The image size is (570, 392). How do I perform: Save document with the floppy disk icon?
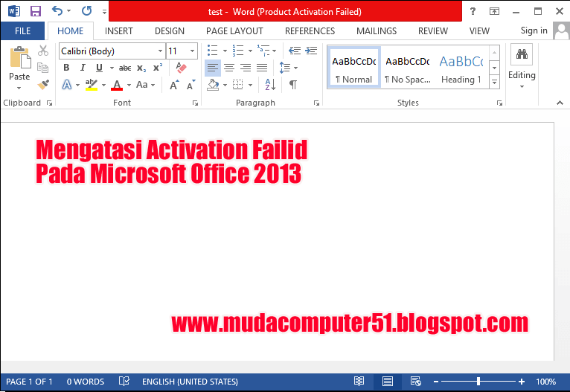(35, 11)
